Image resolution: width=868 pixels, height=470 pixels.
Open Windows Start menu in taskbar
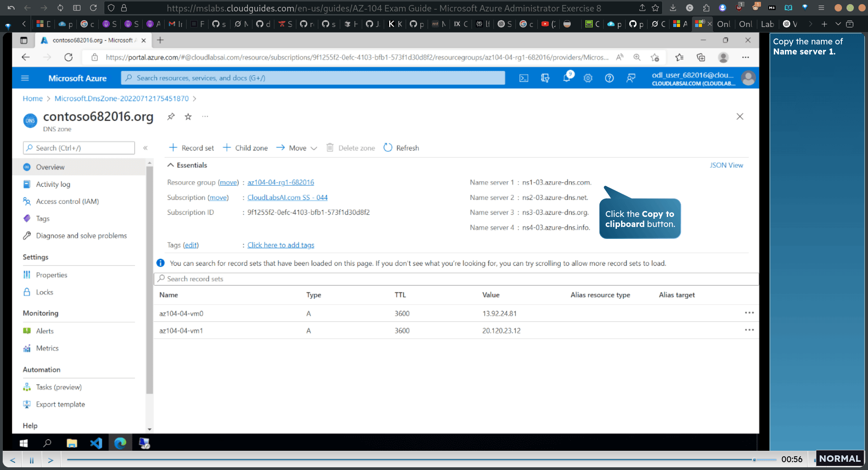(24, 443)
